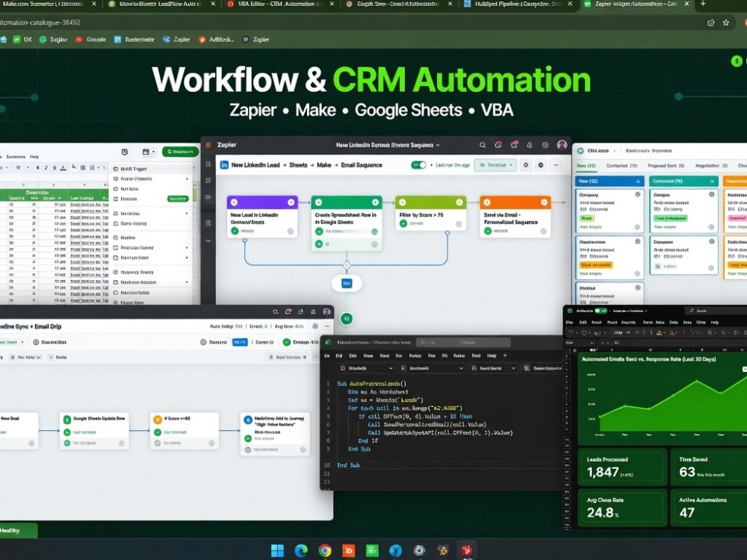This screenshot has width=747, height=560.
Task: Click the blue icon on the Add to Journey step
Action: click(248, 420)
